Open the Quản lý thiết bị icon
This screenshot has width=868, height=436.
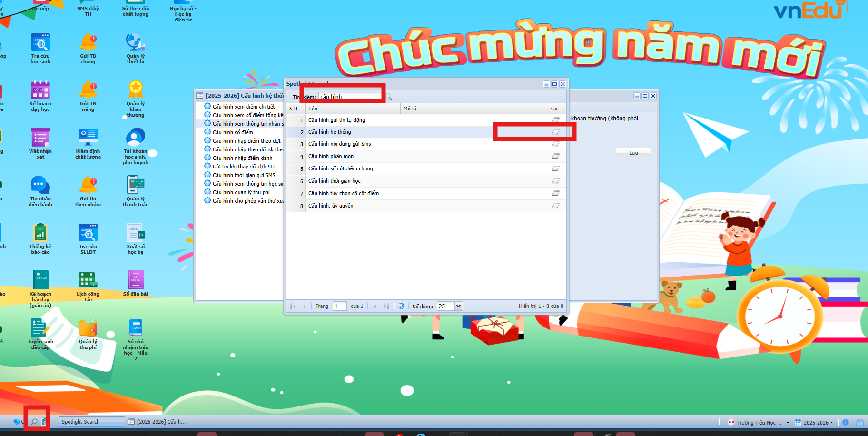pos(136,49)
